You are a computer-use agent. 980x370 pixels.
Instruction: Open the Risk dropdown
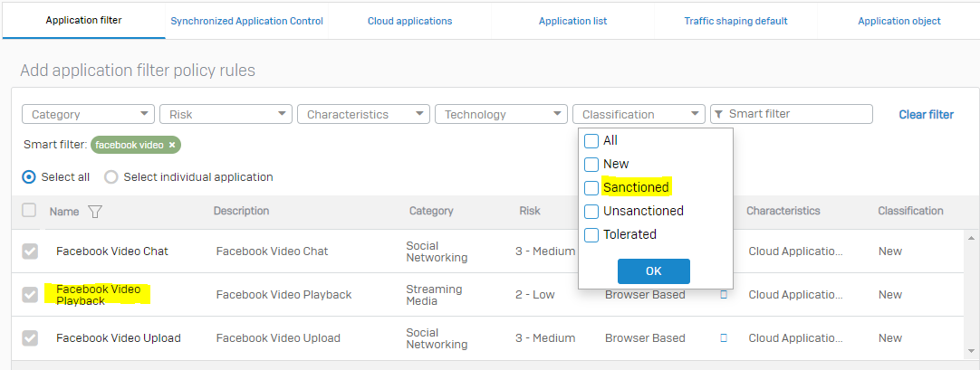[x=226, y=114]
